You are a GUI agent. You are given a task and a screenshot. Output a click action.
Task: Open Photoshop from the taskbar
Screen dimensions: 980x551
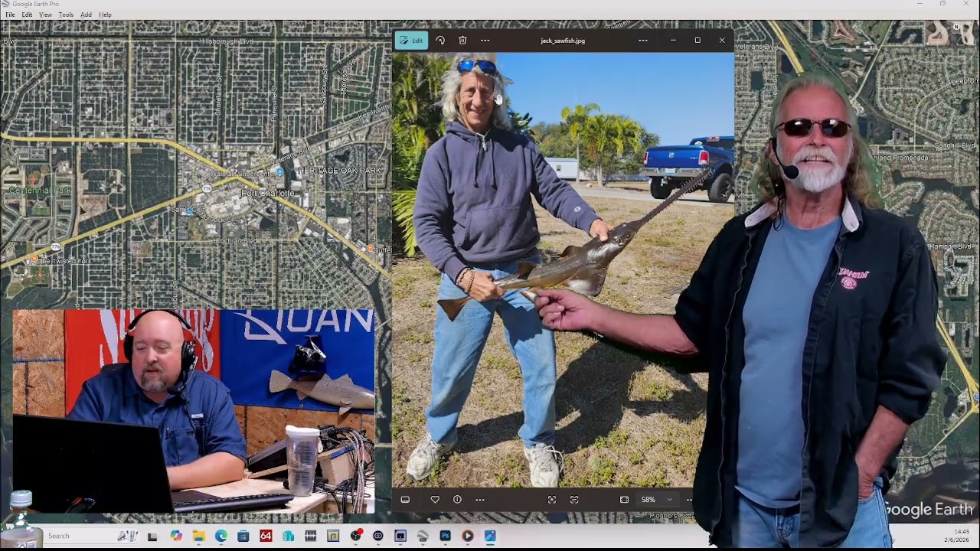(x=445, y=536)
